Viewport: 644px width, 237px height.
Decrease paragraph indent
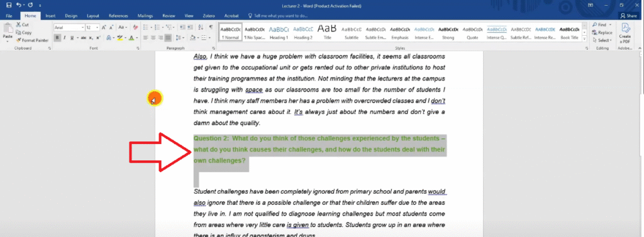182,27
